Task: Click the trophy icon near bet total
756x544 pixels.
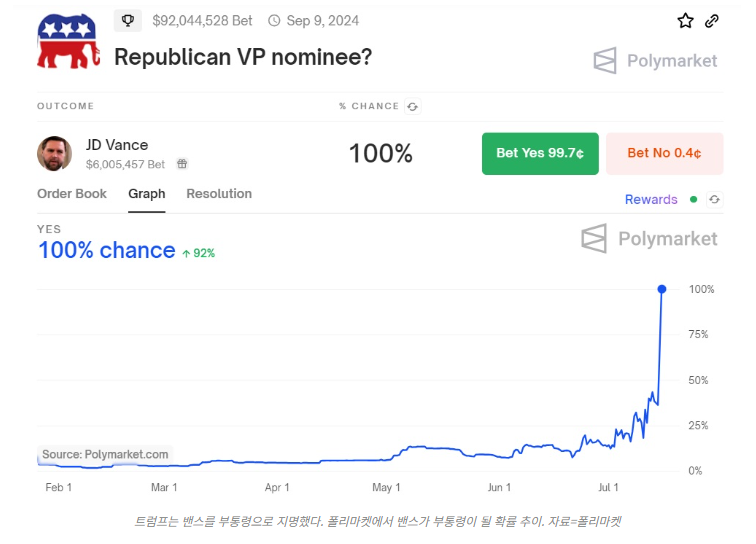Action: [128, 20]
